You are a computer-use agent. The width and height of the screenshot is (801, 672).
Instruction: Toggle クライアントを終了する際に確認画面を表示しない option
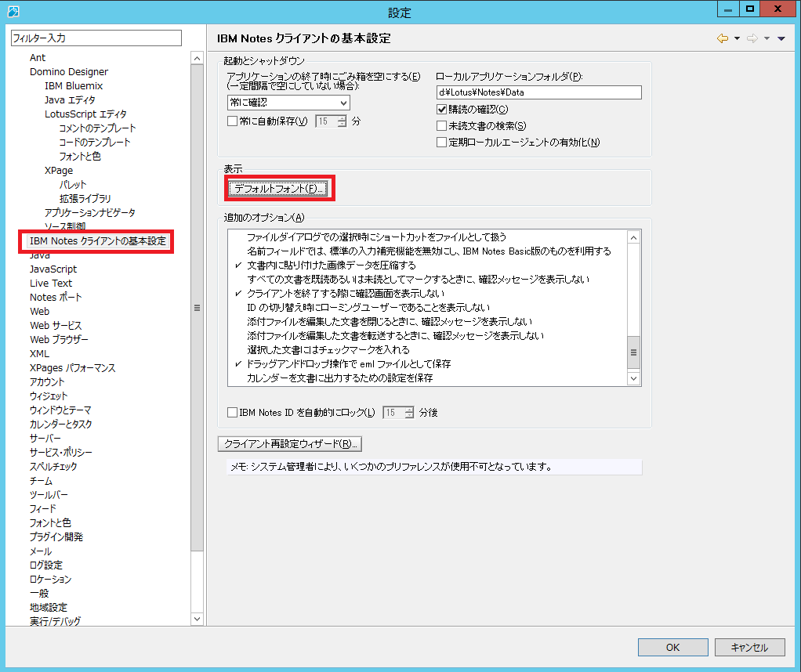coord(346,293)
